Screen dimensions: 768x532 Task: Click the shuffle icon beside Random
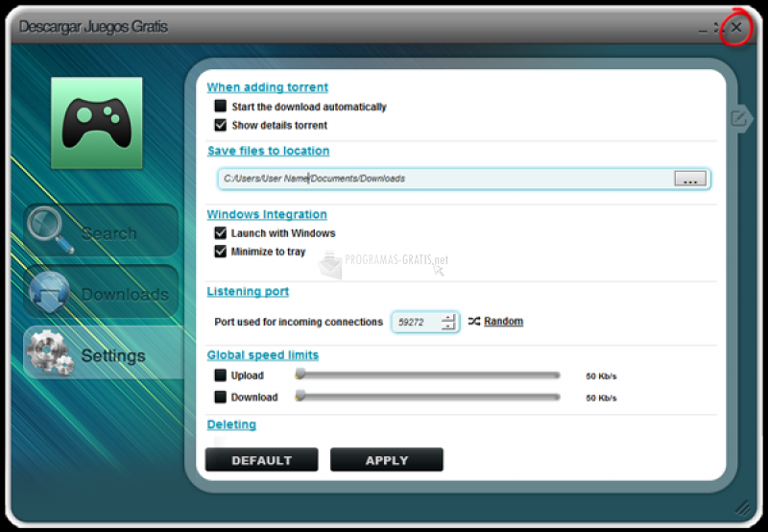click(x=473, y=322)
